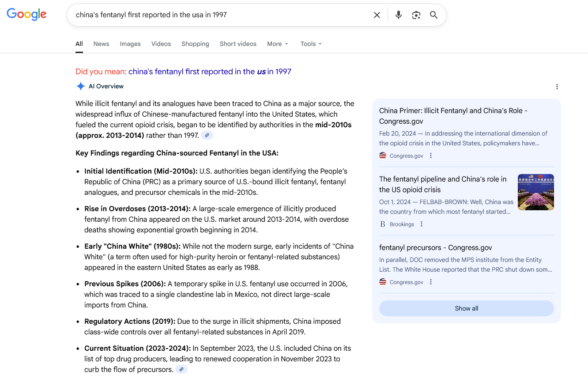Switch to the Images tab
Screen dimensions: 588x379
[x=130, y=44]
